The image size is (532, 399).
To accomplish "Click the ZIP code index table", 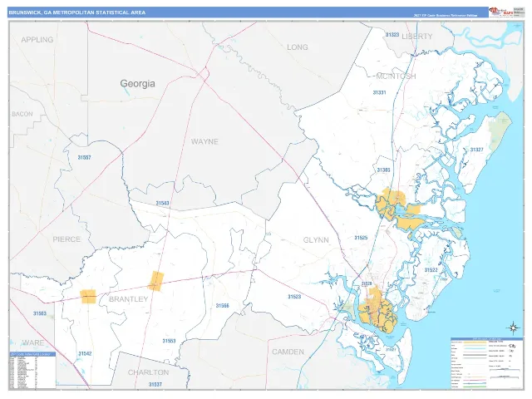I will [x=32, y=370].
